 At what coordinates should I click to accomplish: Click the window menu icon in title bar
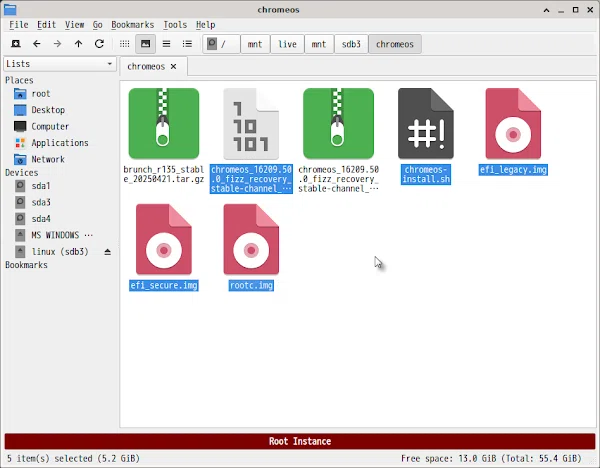(x=10, y=10)
